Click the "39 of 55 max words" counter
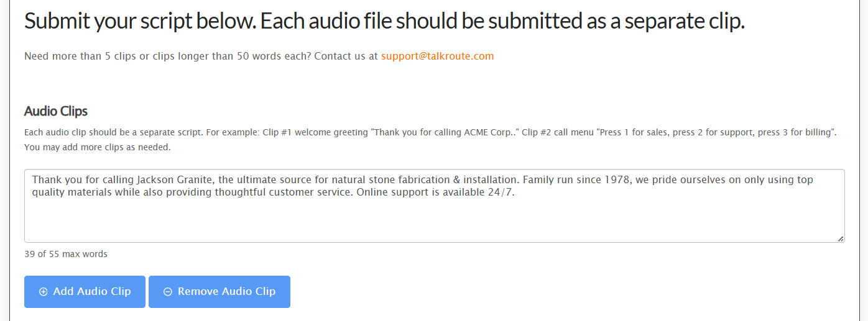 pos(66,254)
